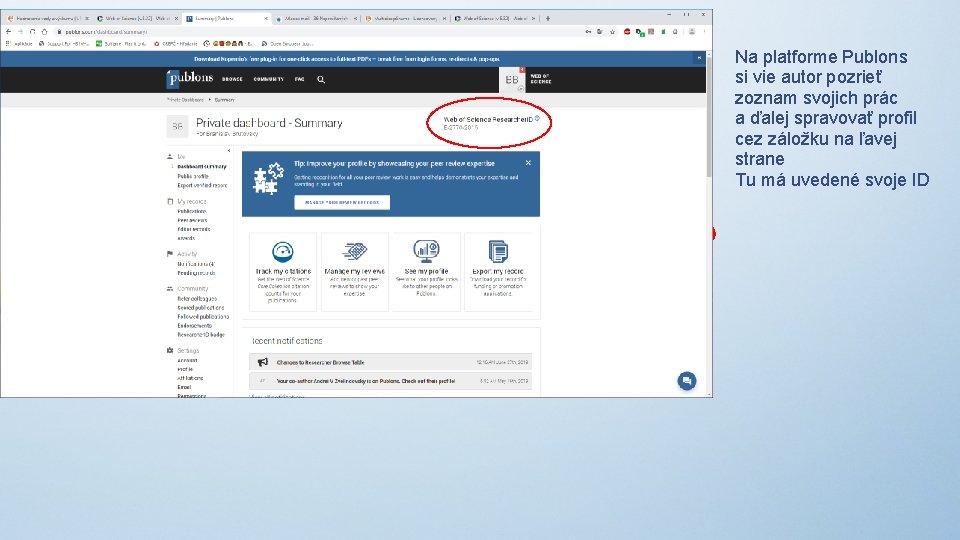Image resolution: width=960 pixels, height=540 pixels.
Task: Bookmark page with the star icon
Action: [x=612, y=32]
